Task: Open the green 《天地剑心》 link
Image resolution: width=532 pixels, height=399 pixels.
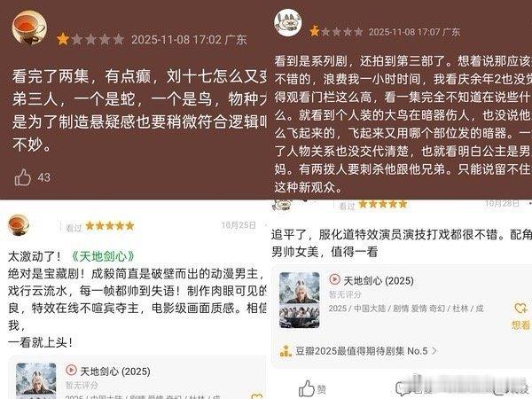Action: pyautogui.click(x=103, y=256)
